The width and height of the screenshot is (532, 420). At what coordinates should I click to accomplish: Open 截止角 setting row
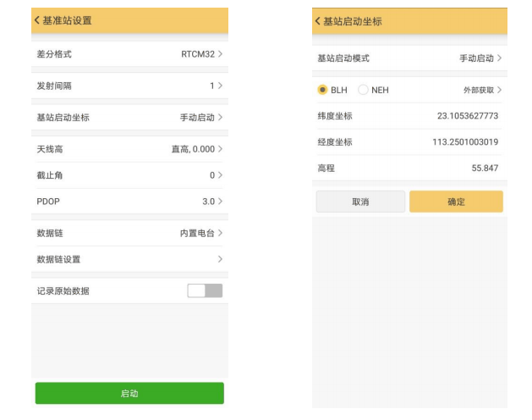(x=129, y=175)
